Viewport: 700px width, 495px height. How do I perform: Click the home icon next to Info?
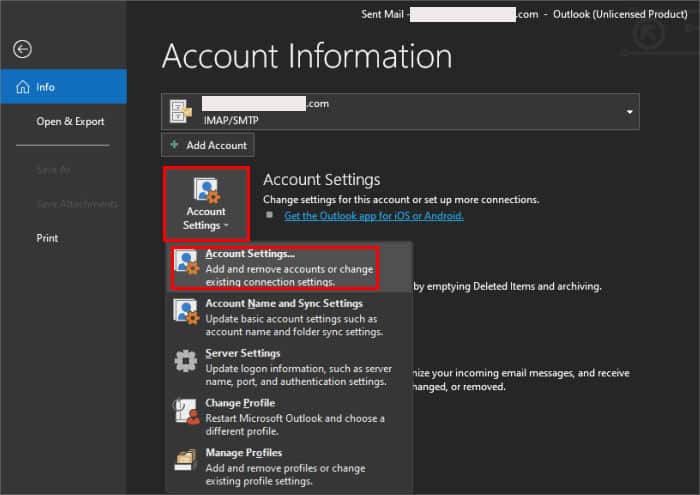(23, 87)
